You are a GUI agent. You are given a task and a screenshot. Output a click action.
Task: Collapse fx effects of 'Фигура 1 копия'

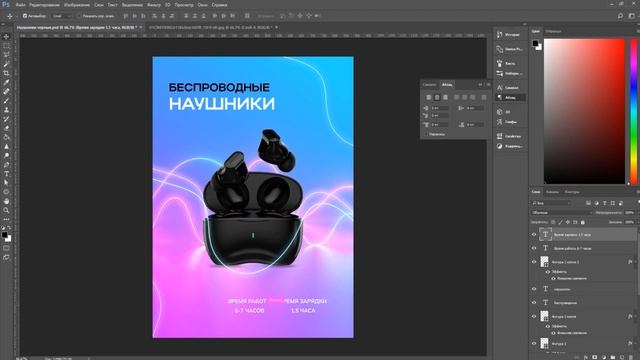(x=635, y=316)
